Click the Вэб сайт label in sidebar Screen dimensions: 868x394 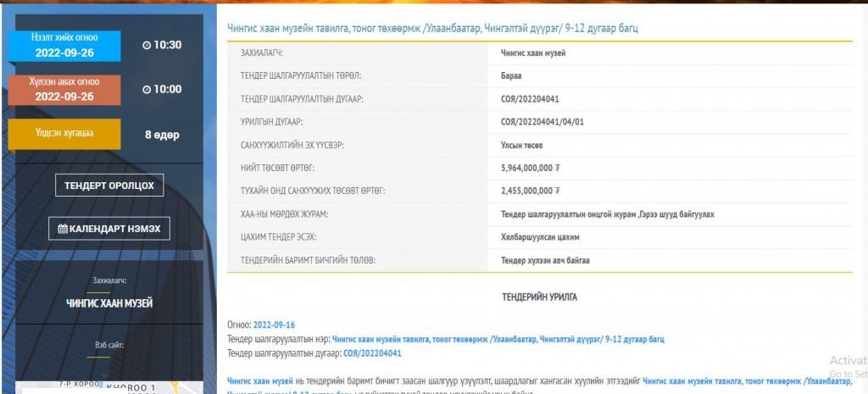(x=109, y=345)
